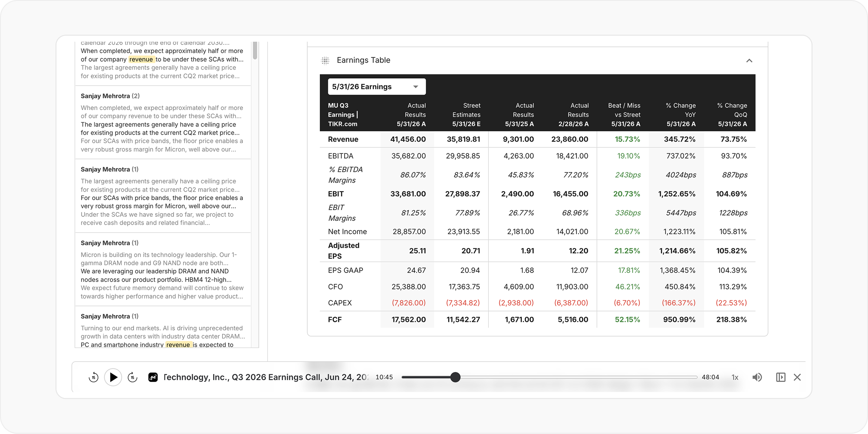Toggle the side panel layout icon
Image resolution: width=868 pixels, height=434 pixels.
click(x=780, y=377)
